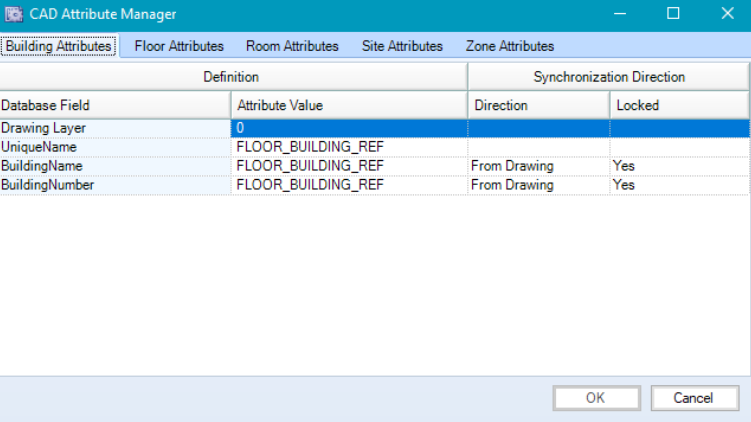Click the Database Field column header
The image size is (751, 422).
115,105
